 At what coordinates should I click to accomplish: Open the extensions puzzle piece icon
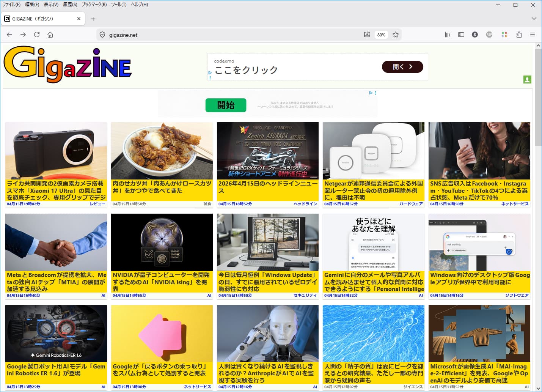[519, 35]
